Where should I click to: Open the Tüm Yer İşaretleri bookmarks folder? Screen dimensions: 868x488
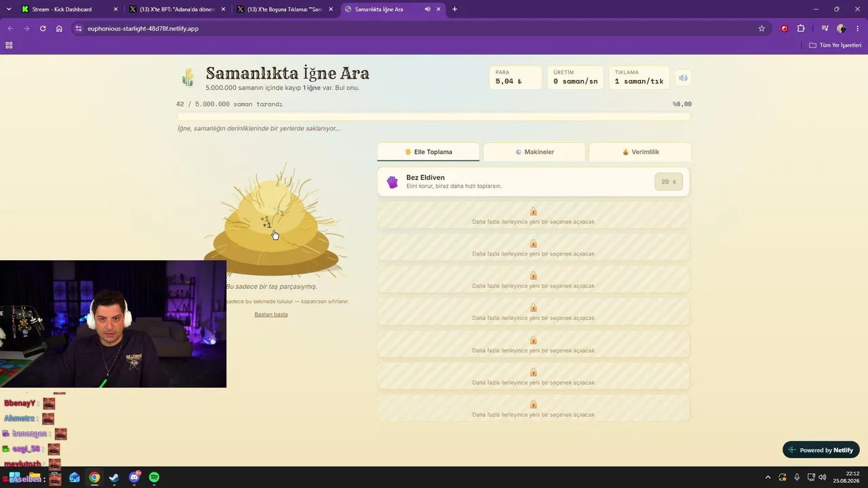(x=835, y=45)
